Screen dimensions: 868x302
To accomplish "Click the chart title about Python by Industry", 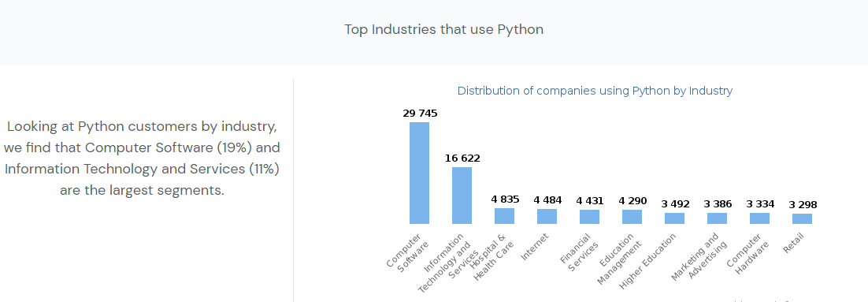I will (x=595, y=91).
